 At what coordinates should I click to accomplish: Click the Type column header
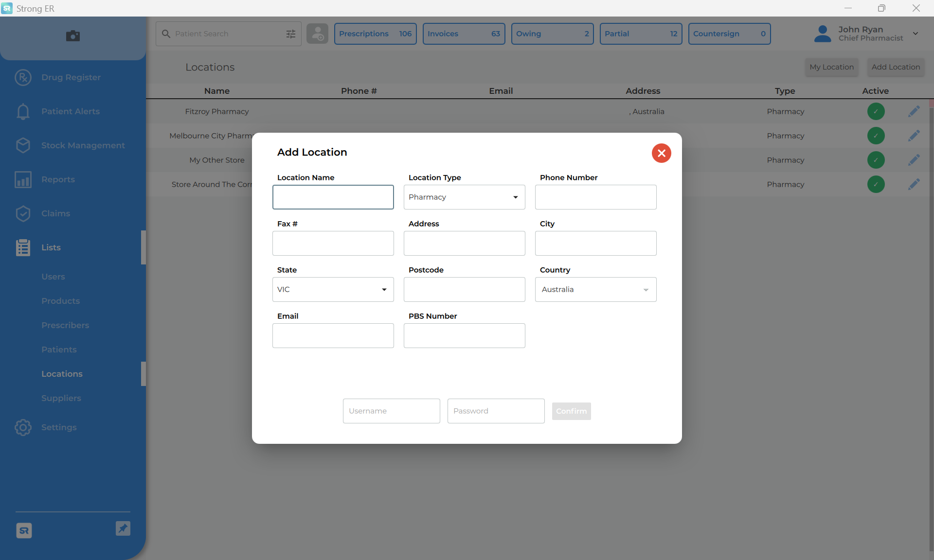coord(785,91)
